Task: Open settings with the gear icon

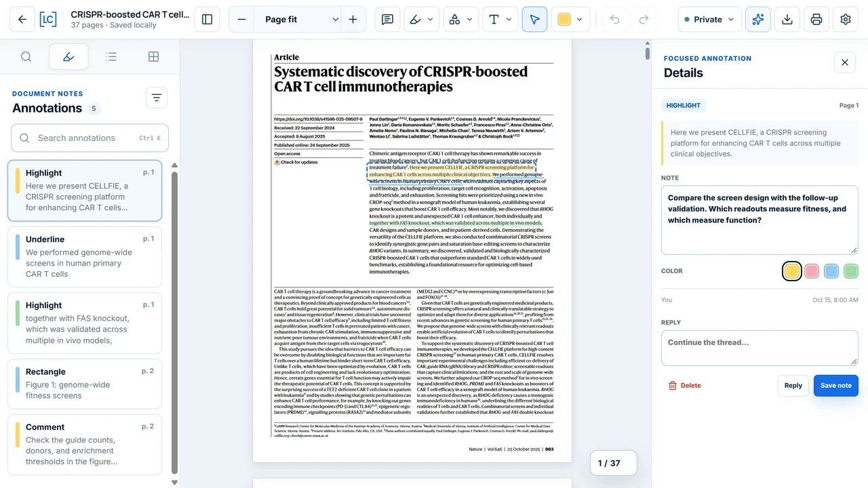Action: pos(846,20)
